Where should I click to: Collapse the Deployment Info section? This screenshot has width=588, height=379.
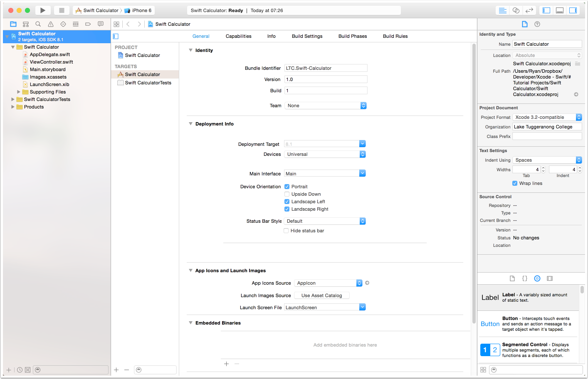coord(190,124)
